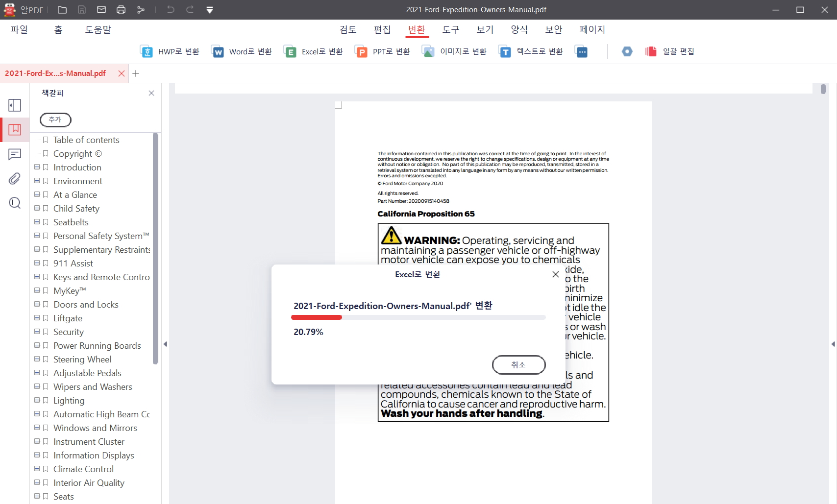The image size is (837, 504).
Task: Click the open file folder icon
Action: tap(62, 10)
